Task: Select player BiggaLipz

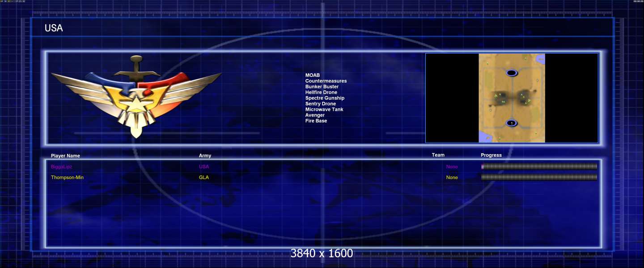Action: [62, 167]
